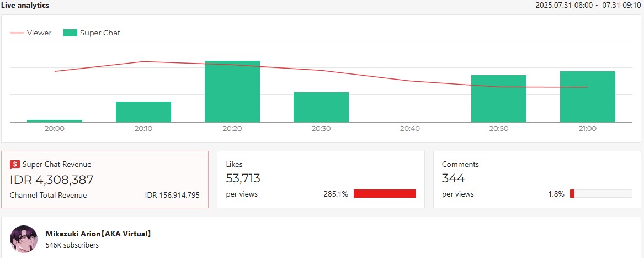Click the Super Chat bar at 20:30

point(321,107)
